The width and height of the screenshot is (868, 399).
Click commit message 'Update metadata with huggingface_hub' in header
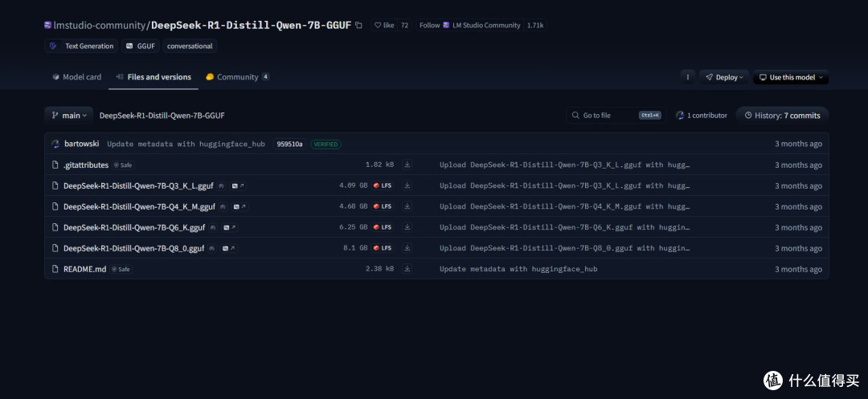(x=186, y=145)
